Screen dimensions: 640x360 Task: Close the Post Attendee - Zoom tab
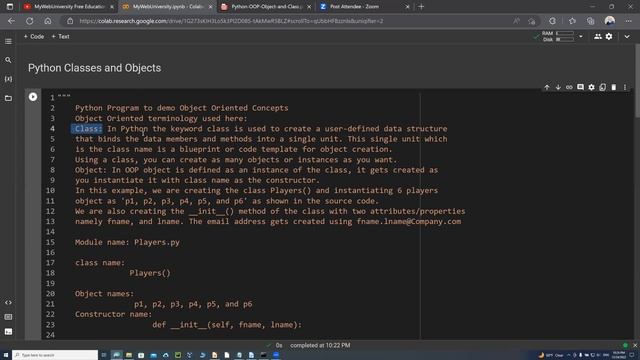(407, 7)
